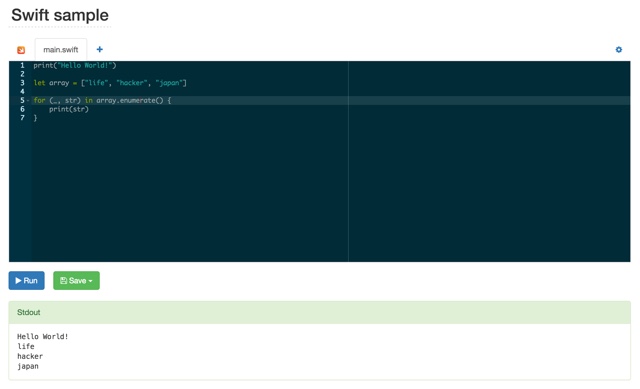This screenshot has height=389, width=640.
Task: Click the let array declaration line
Action: (110, 83)
